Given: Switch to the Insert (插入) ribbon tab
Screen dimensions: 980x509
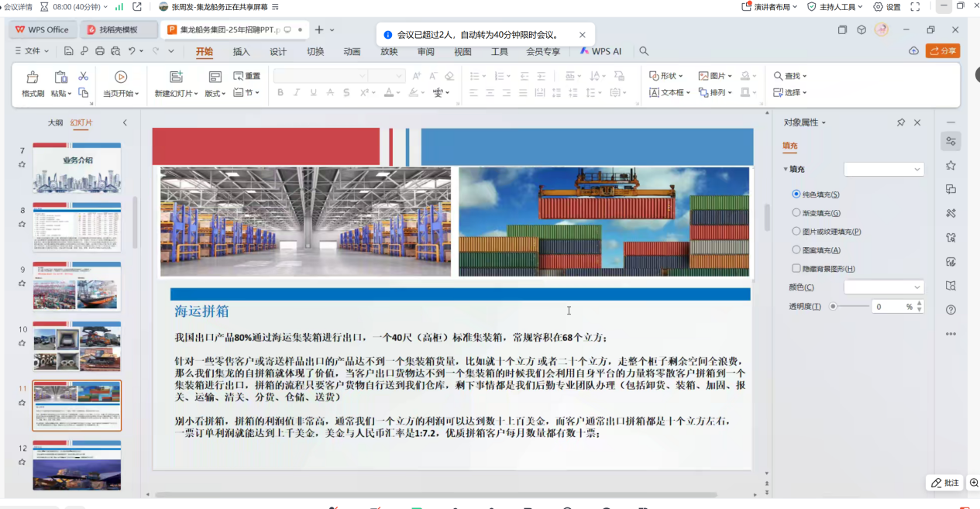Looking at the screenshot, I should [242, 52].
